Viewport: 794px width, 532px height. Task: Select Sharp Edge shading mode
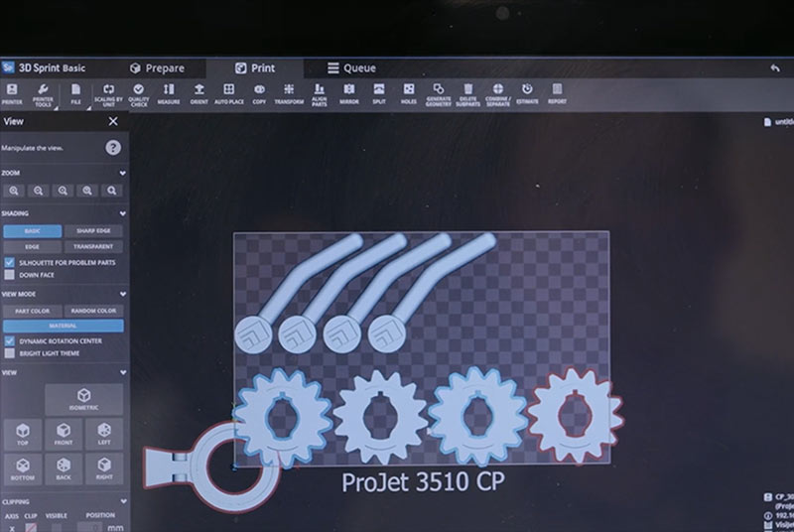(x=93, y=231)
